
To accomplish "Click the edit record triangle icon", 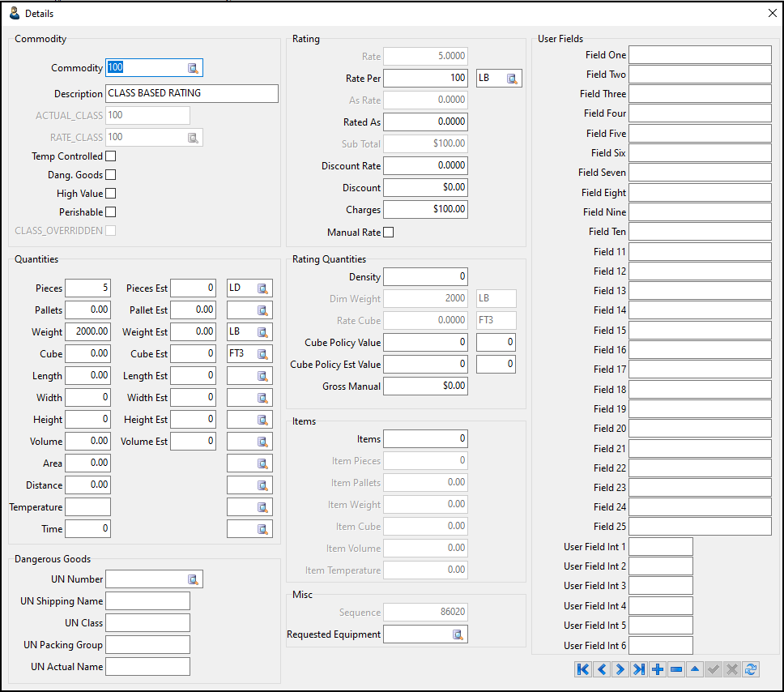I will tap(694, 669).
